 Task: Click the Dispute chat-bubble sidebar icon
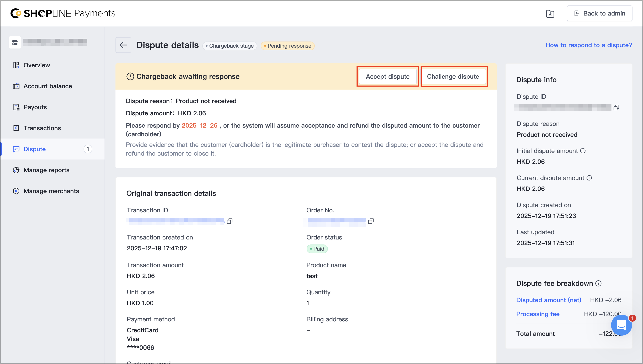[x=16, y=149]
